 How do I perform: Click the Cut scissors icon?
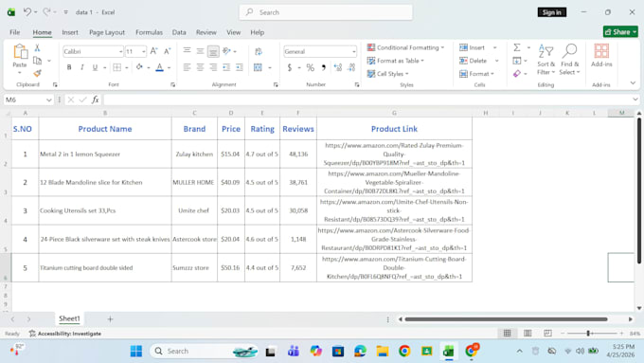click(37, 48)
